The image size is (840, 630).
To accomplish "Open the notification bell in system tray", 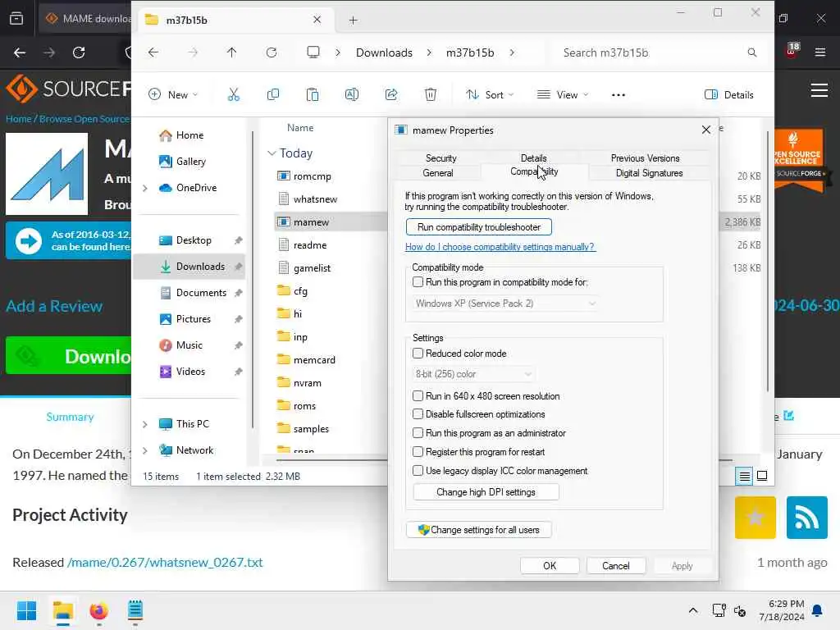I will [818, 610].
